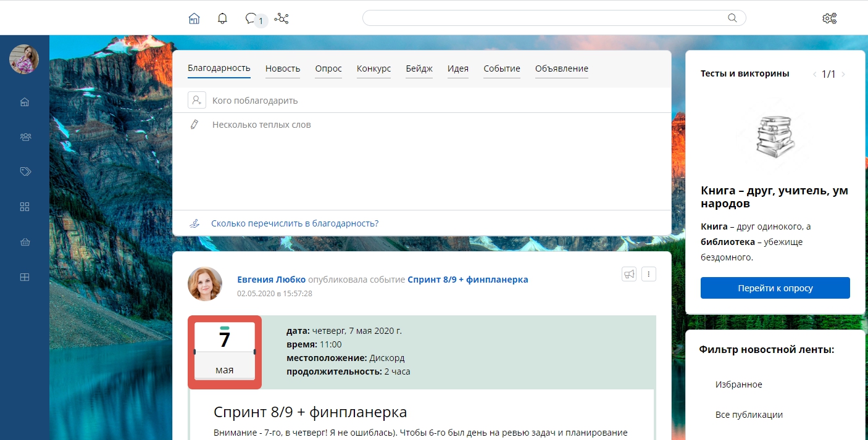Click the продолжительность: 2 часа line
This screenshot has width=868, height=440.
click(x=348, y=372)
